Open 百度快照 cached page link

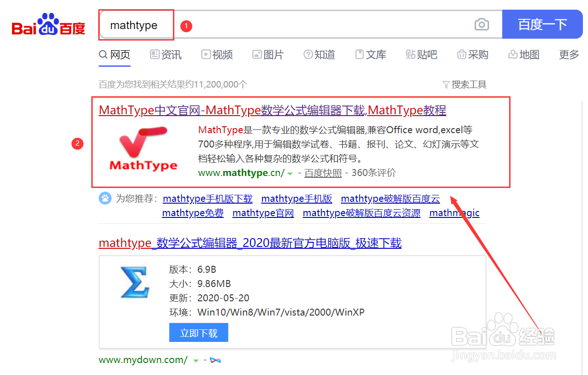(x=323, y=173)
